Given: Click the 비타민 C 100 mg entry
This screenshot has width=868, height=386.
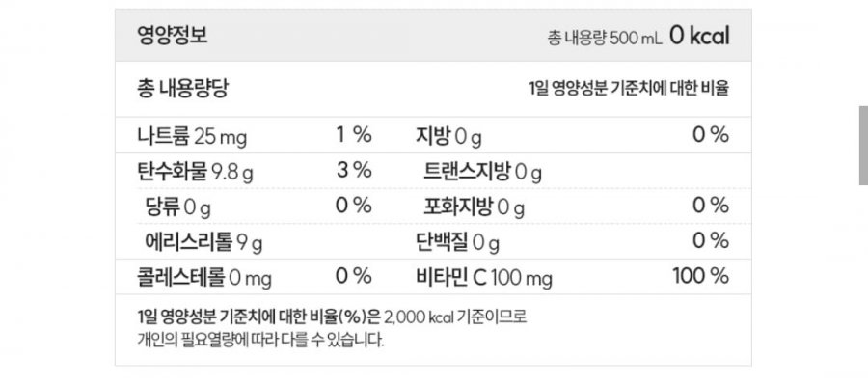Looking at the screenshot, I should coord(483,277).
